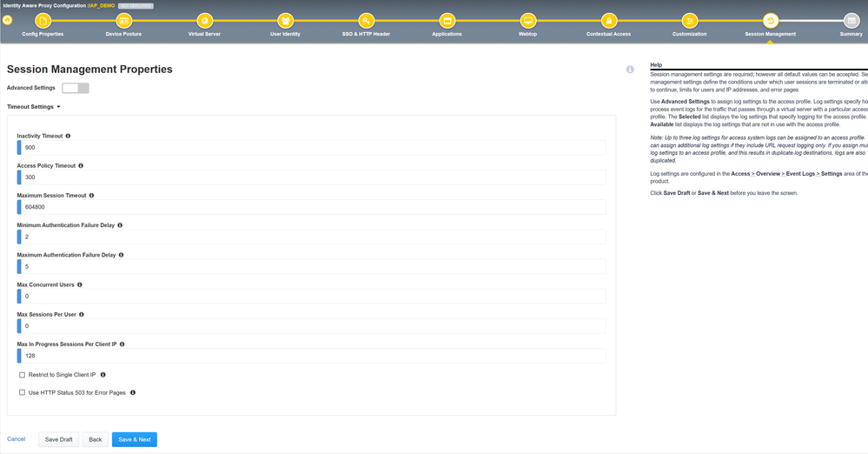
Task: Collapse the Timeout Settings section
Action: pyautogui.click(x=33, y=106)
